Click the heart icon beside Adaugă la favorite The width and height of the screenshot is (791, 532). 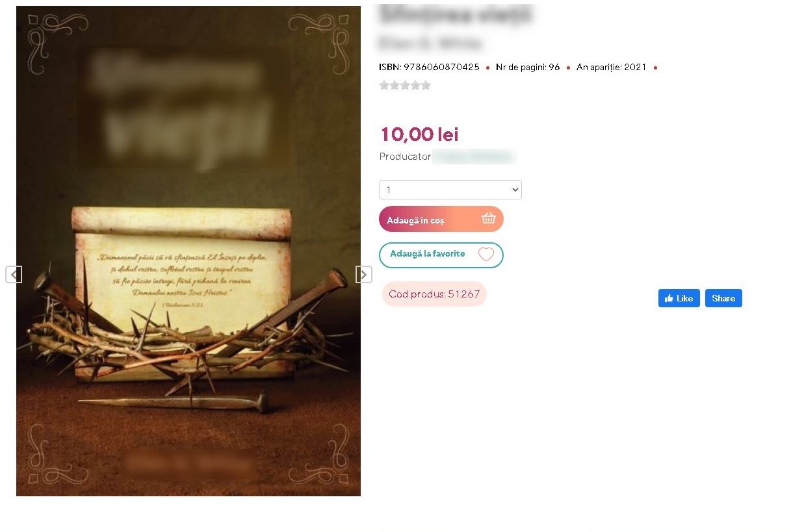pos(486,255)
